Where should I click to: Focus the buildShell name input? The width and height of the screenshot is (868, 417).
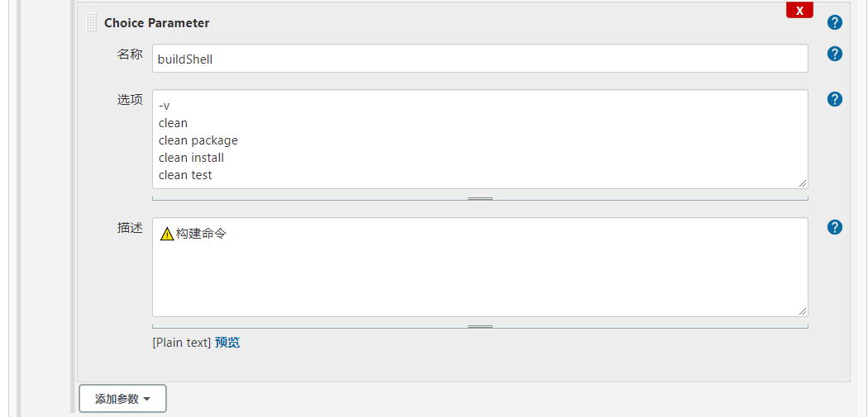tap(480, 58)
